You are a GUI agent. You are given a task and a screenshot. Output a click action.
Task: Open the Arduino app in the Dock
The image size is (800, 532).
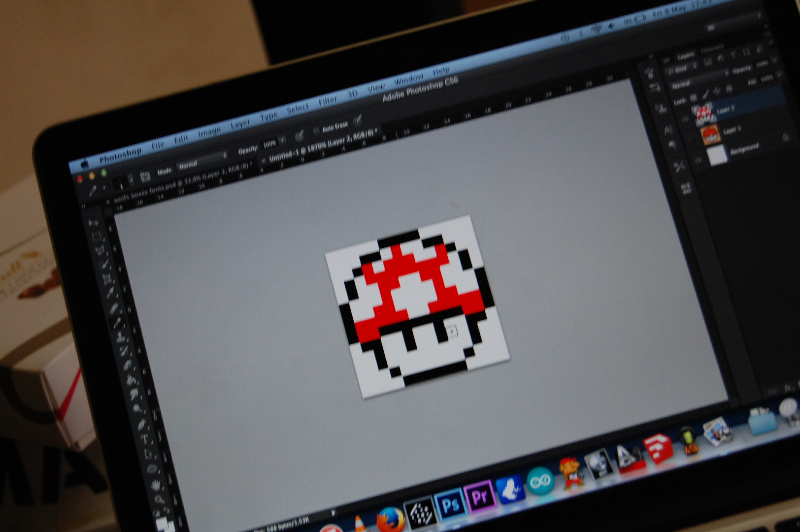[x=539, y=481]
